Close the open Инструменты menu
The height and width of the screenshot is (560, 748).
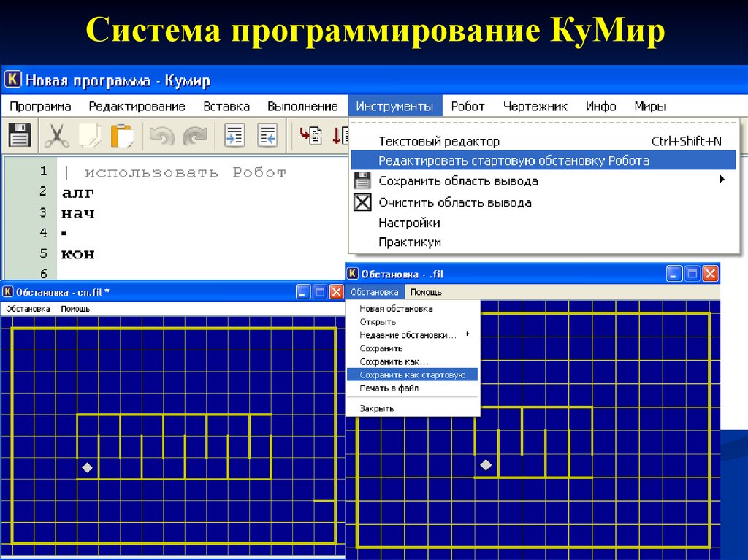point(394,106)
